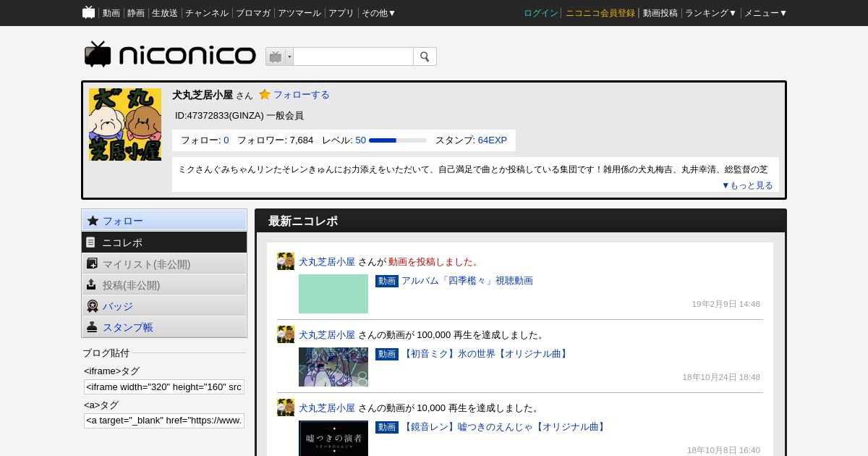868x456 pixels.
Task: Click the small niconico TV icon in top bar
Action: point(89,12)
